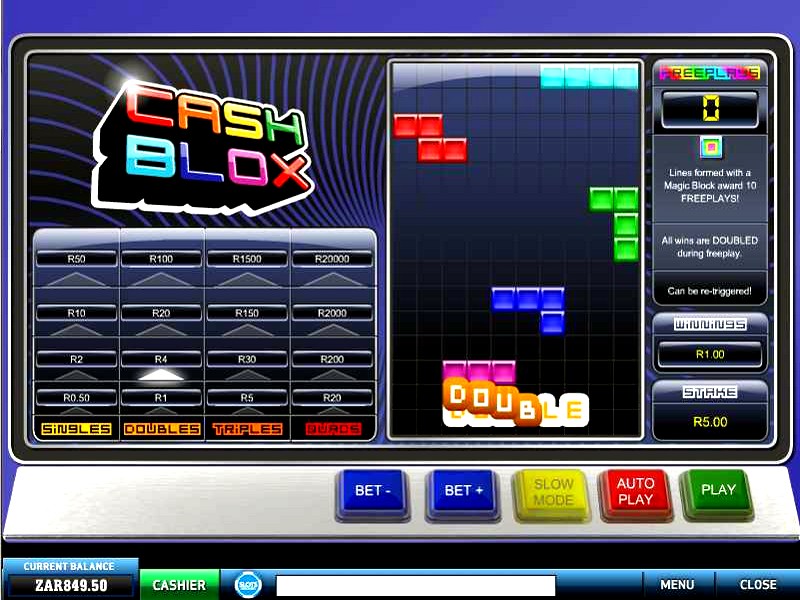Click 'All wins are DOUBLED' info text
800x600 pixels.
click(x=710, y=246)
